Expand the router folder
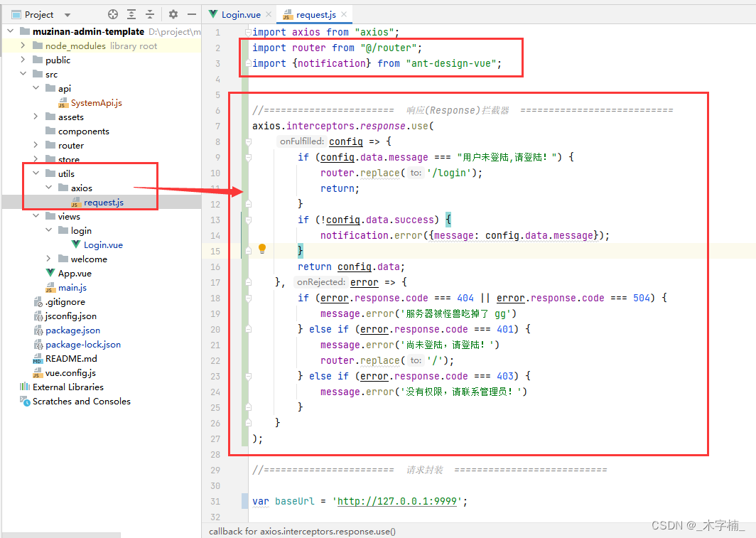The height and width of the screenshot is (538, 756). click(x=36, y=144)
